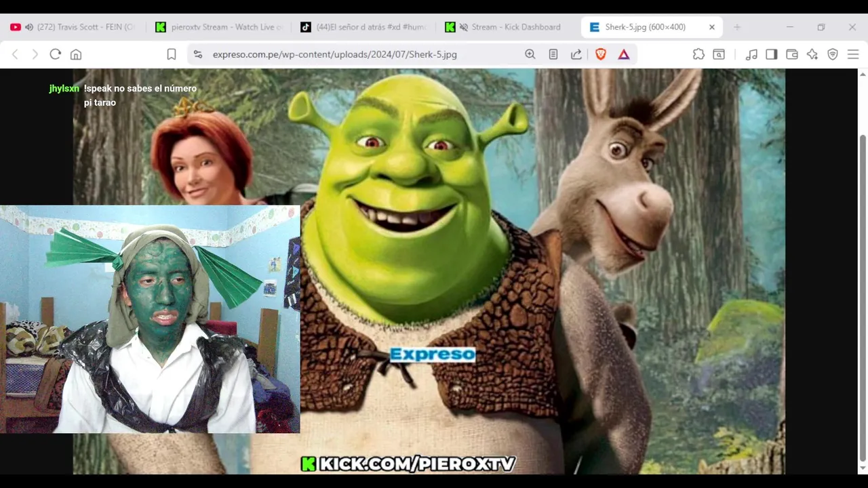Go back to the previous page
This screenshot has width=868, height=488.
[15, 54]
